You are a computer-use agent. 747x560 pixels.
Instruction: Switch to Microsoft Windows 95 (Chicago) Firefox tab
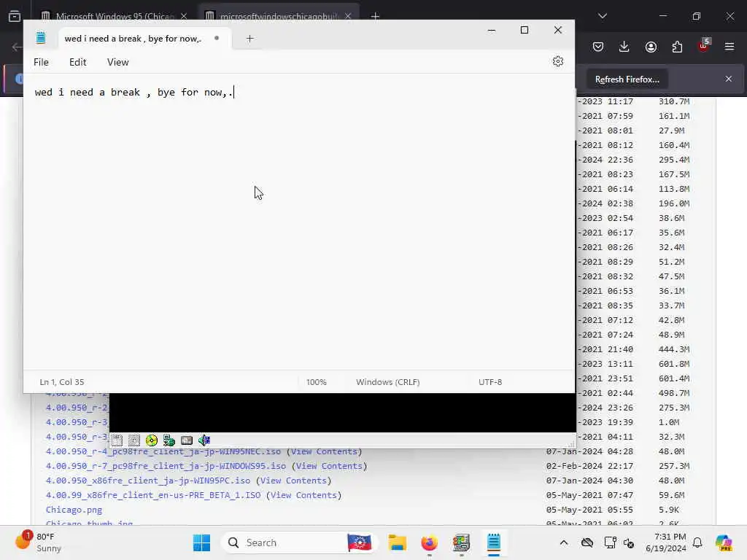pos(115,16)
